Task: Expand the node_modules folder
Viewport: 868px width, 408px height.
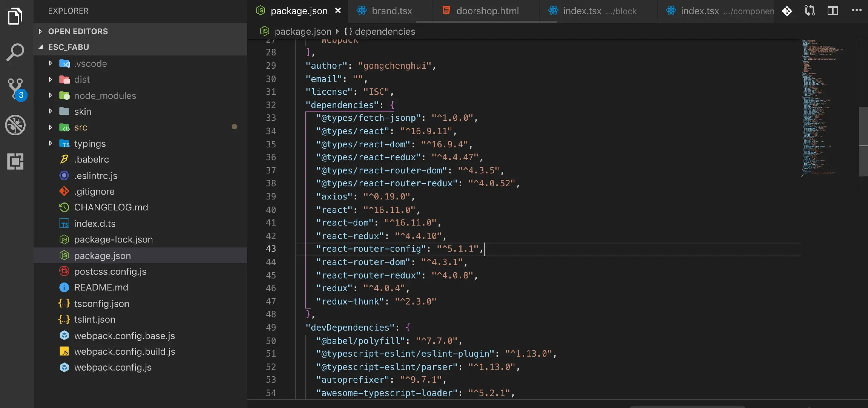Action: tap(140, 96)
